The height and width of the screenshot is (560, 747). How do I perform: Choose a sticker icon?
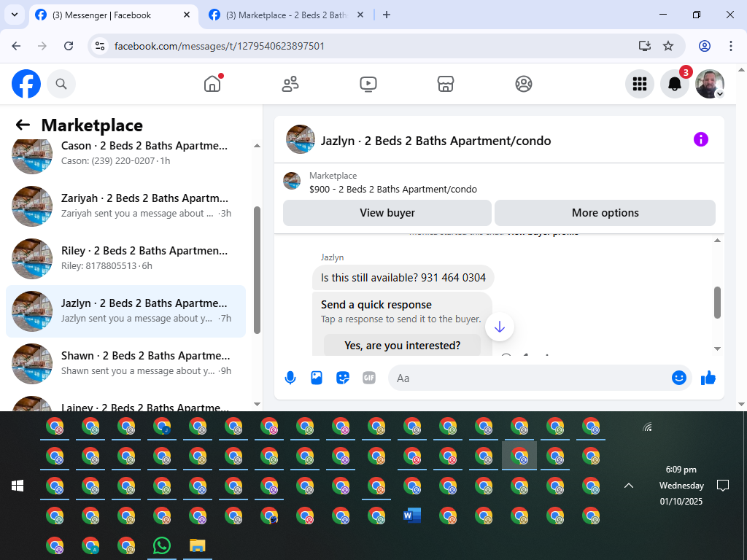[x=343, y=378]
